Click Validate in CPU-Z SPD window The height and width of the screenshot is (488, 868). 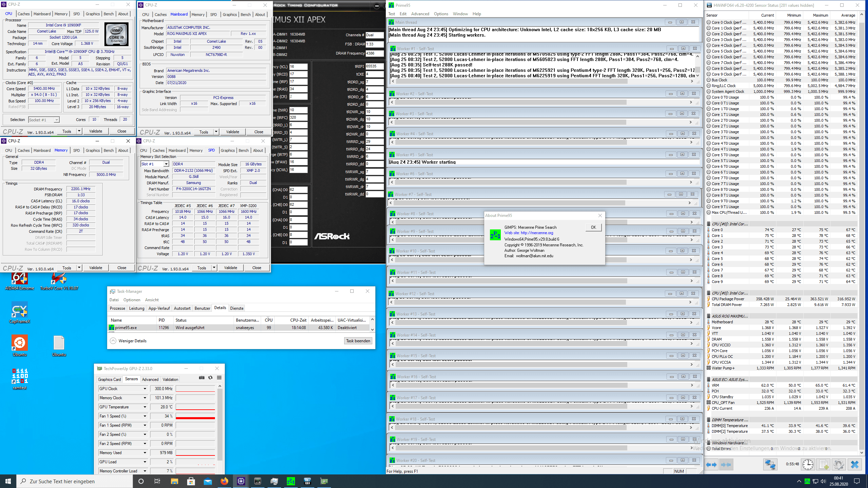(231, 268)
